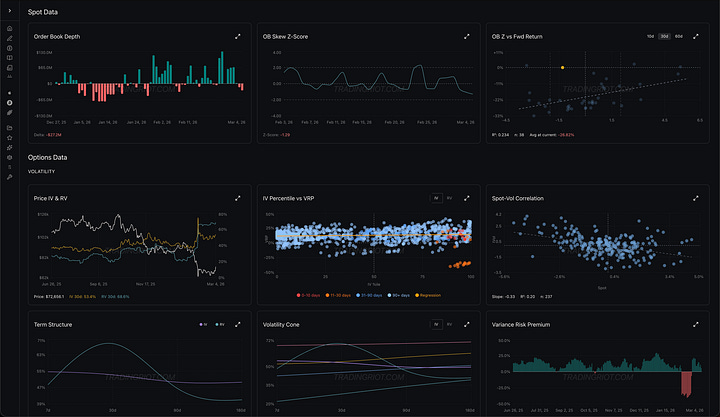Click the sparkle icon below the star
720x417 pixels.
click(x=10, y=147)
